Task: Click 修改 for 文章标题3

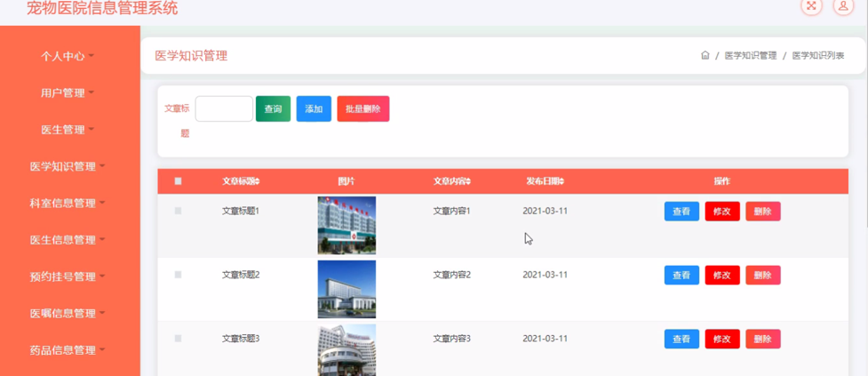Action: pos(722,339)
